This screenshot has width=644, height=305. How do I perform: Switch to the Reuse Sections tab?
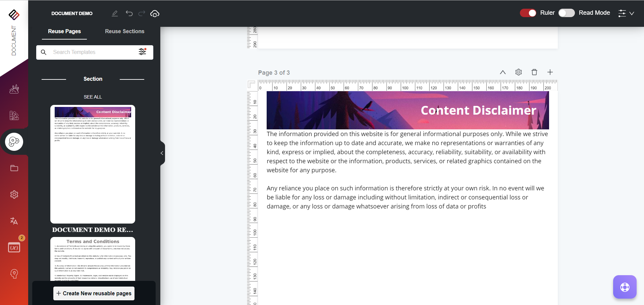pyautogui.click(x=124, y=31)
